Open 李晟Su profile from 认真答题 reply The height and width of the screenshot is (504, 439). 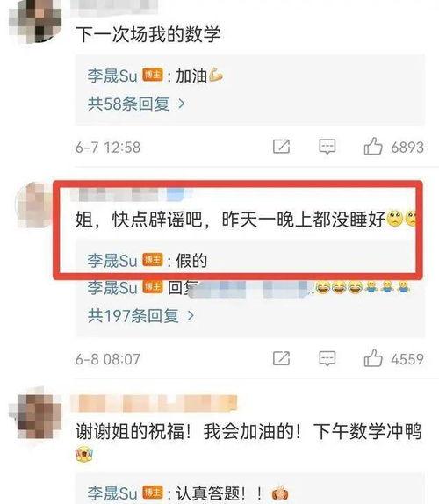112,493
